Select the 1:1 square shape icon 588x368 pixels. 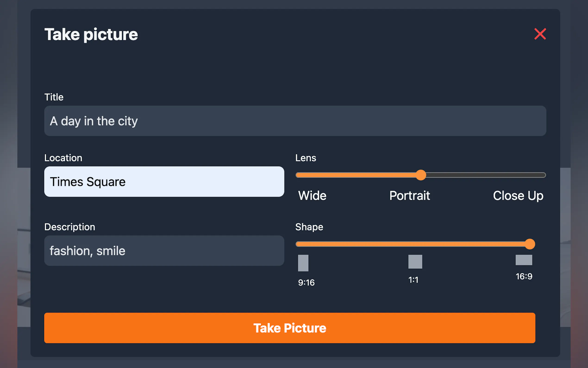click(415, 262)
